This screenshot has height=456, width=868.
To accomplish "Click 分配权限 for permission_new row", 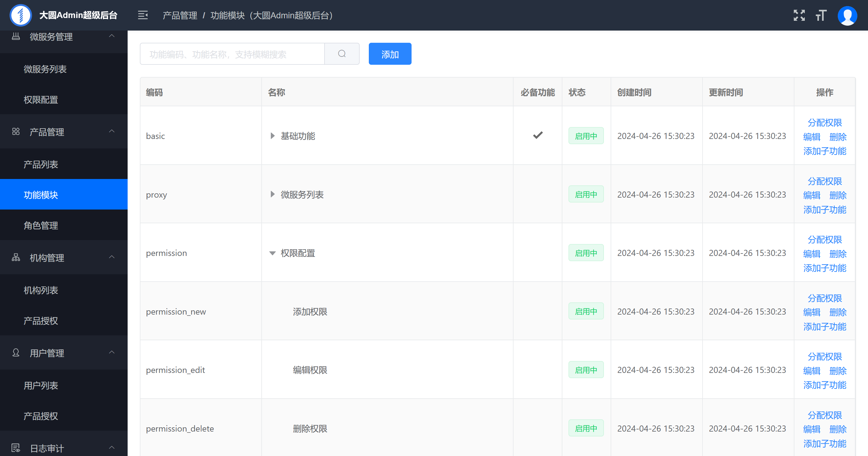I will pyautogui.click(x=825, y=298).
